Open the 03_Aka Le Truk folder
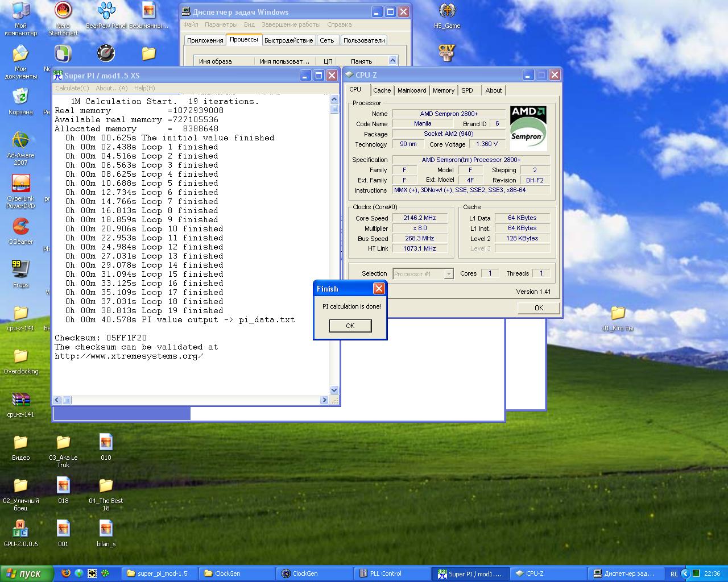 (63, 450)
